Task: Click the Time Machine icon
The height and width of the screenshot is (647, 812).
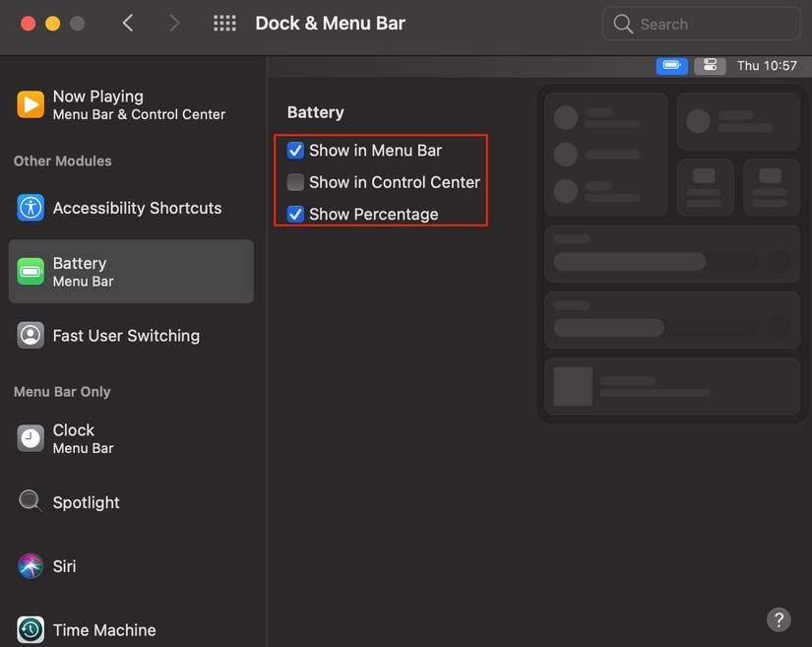Action: [x=31, y=629]
